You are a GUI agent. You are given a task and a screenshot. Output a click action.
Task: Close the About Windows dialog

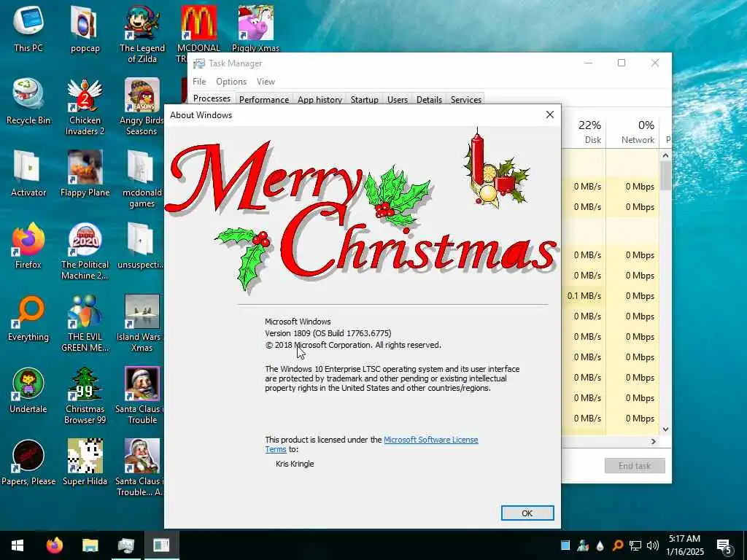[550, 114]
